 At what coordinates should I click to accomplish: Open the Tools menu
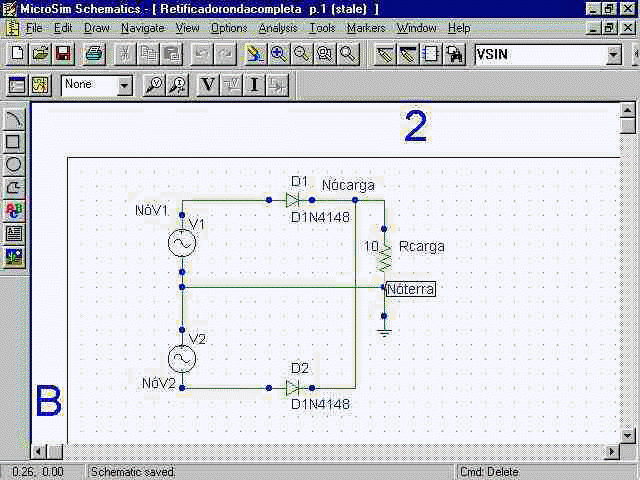322,28
